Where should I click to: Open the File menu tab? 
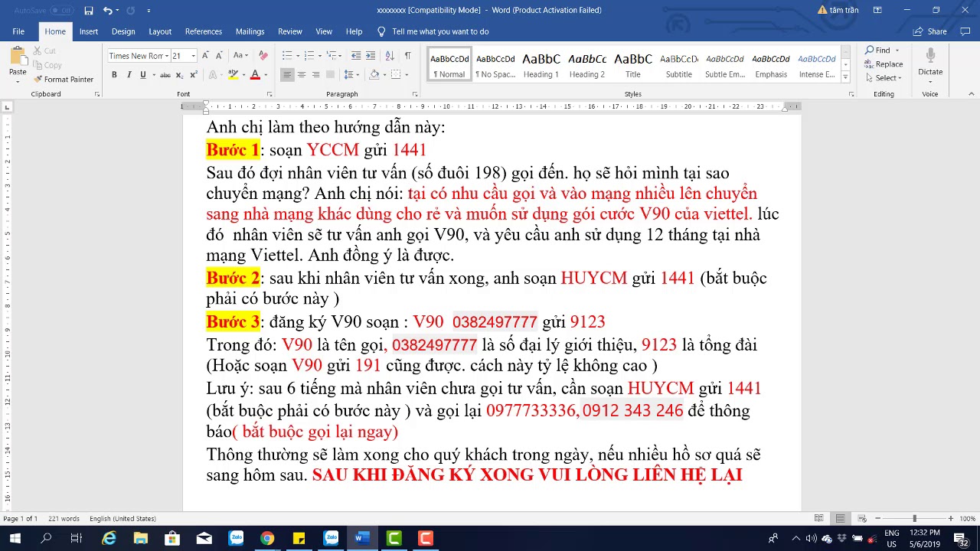pos(18,31)
